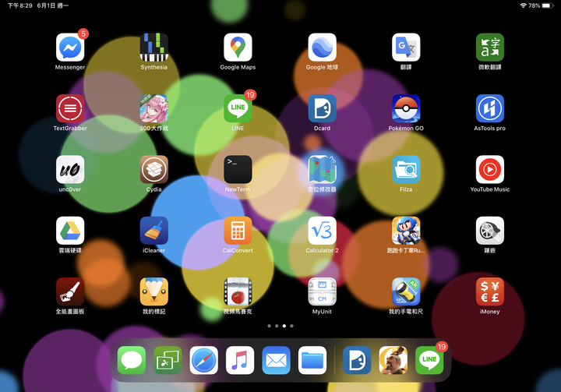Tap the Wi-Fi status icon
Screen dimensions: 561x392
pos(523,5)
